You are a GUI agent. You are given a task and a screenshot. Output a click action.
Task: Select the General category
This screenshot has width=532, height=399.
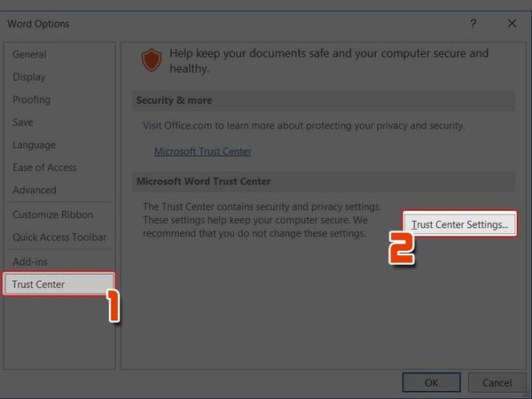pos(31,55)
